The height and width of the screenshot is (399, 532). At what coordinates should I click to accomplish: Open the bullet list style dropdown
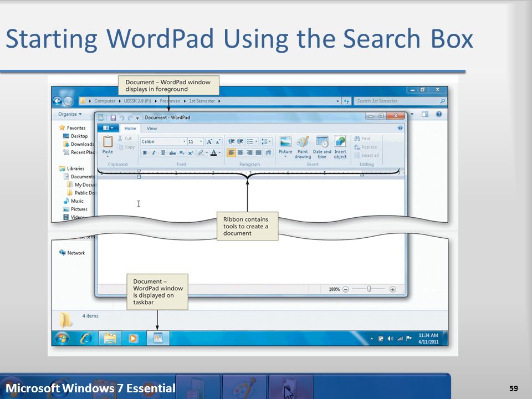pos(257,141)
